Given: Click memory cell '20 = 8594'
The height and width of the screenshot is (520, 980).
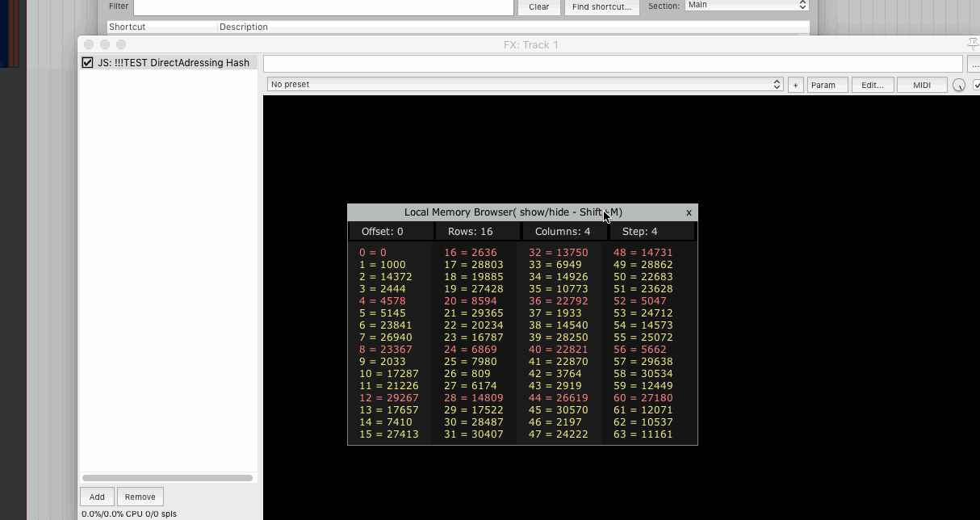Looking at the screenshot, I should (471, 301).
